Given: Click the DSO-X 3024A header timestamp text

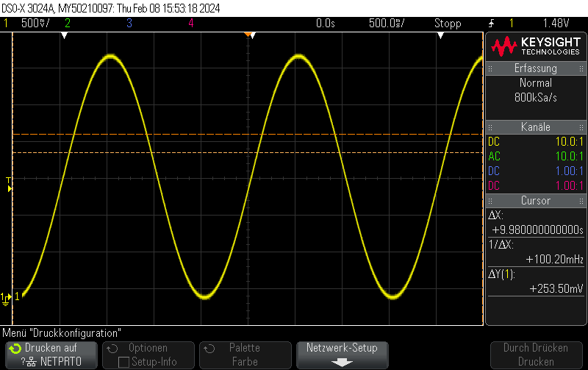Looking at the screenshot, I should 111,8.
